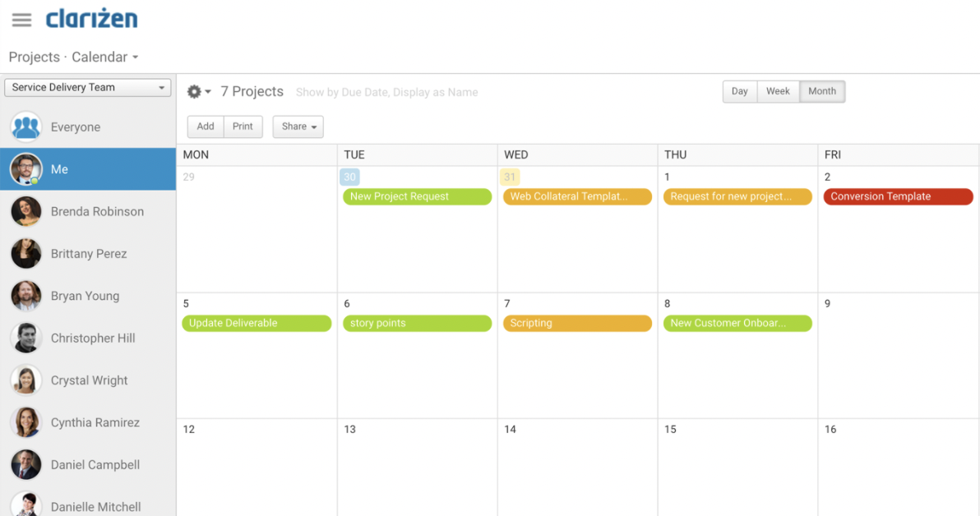
Task: Select the Everyone group icon
Action: coord(26,127)
